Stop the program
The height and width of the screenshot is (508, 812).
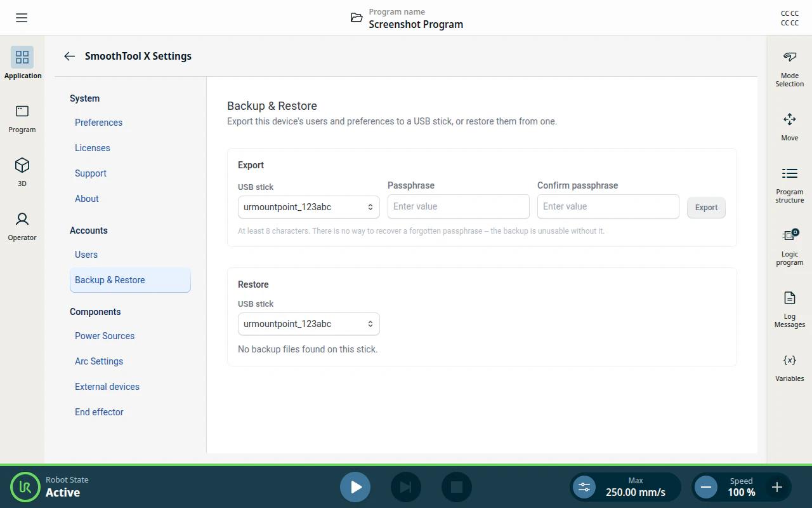(457, 487)
